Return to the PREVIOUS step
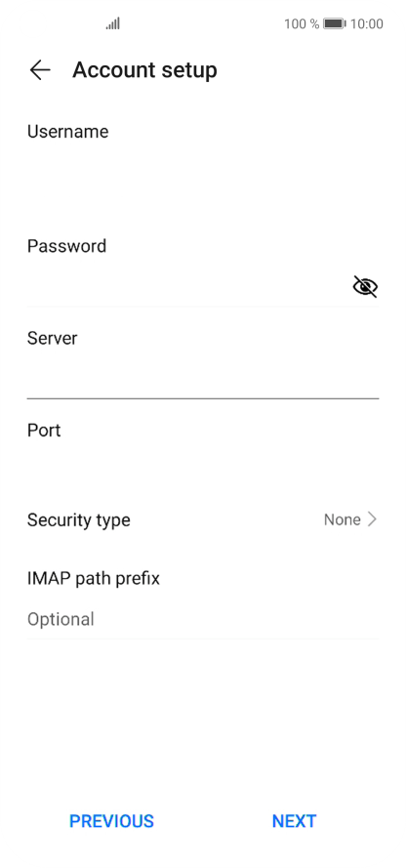 click(x=111, y=821)
